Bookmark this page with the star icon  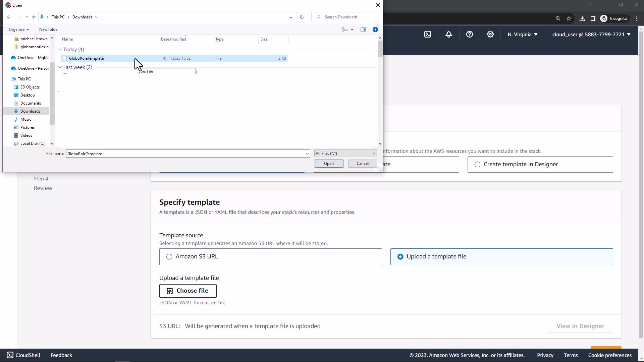click(x=569, y=18)
